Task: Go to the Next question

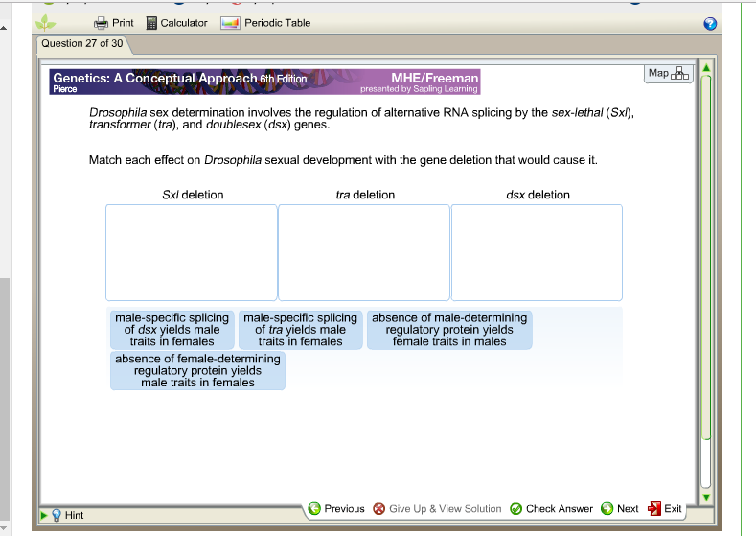Action: (x=620, y=508)
